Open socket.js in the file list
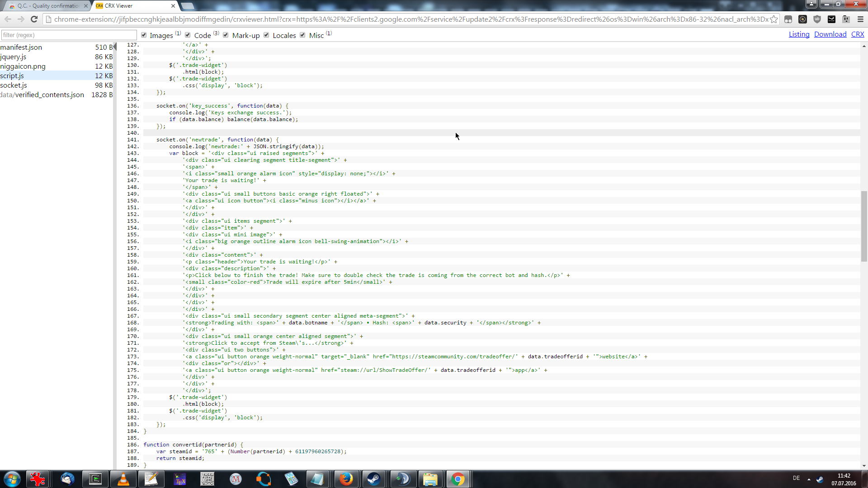868x488 pixels. tap(14, 85)
